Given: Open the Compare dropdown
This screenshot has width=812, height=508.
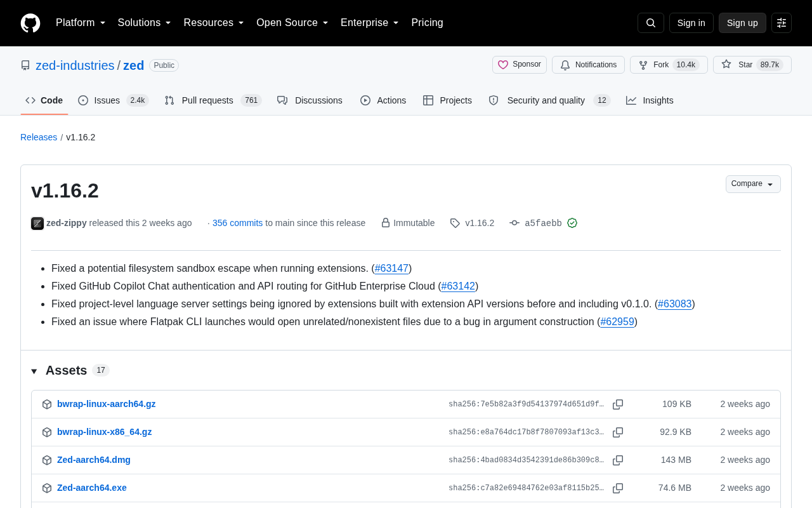Looking at the screenshot, I should coord(753,184).
